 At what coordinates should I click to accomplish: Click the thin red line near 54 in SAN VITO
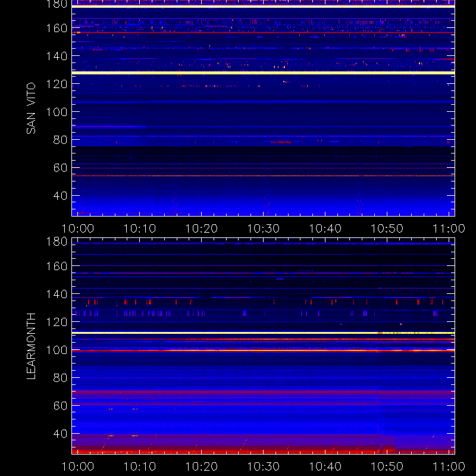(263, 176)
